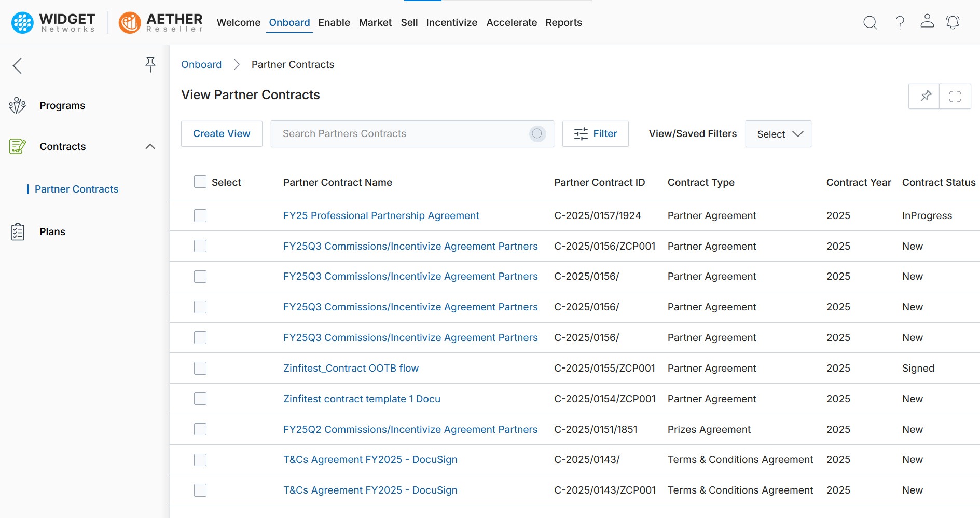Focus the Search Partners Contracts field
980x518 pixels.
click(x=399, y=134)
